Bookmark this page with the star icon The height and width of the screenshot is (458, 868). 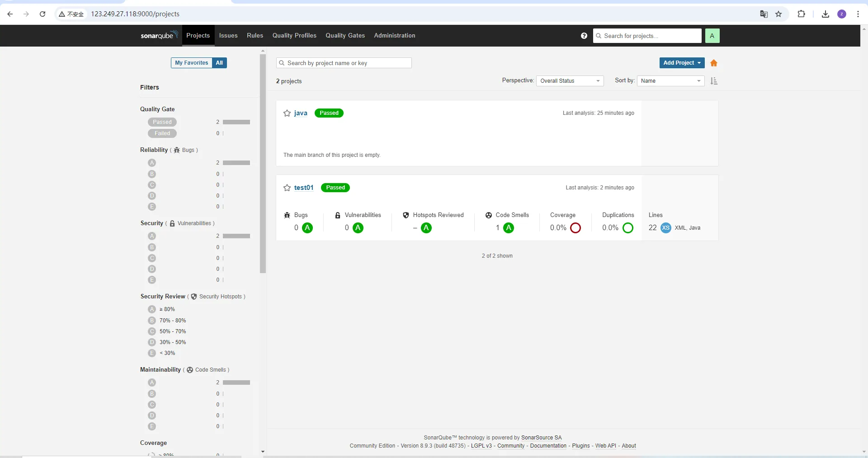778,14
